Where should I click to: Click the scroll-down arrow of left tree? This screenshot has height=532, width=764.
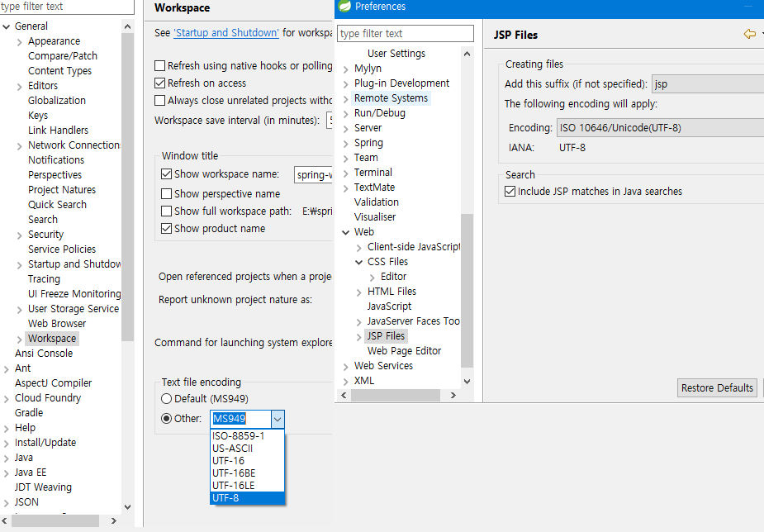pyautogui.click(x=127, y=506)
